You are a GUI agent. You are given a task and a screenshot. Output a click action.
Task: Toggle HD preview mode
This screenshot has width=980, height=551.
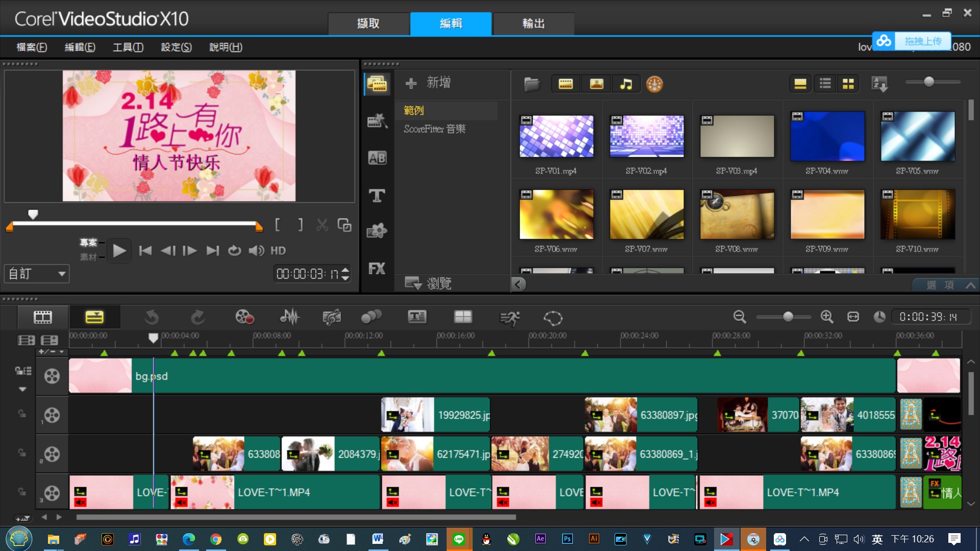pos(278,251)
